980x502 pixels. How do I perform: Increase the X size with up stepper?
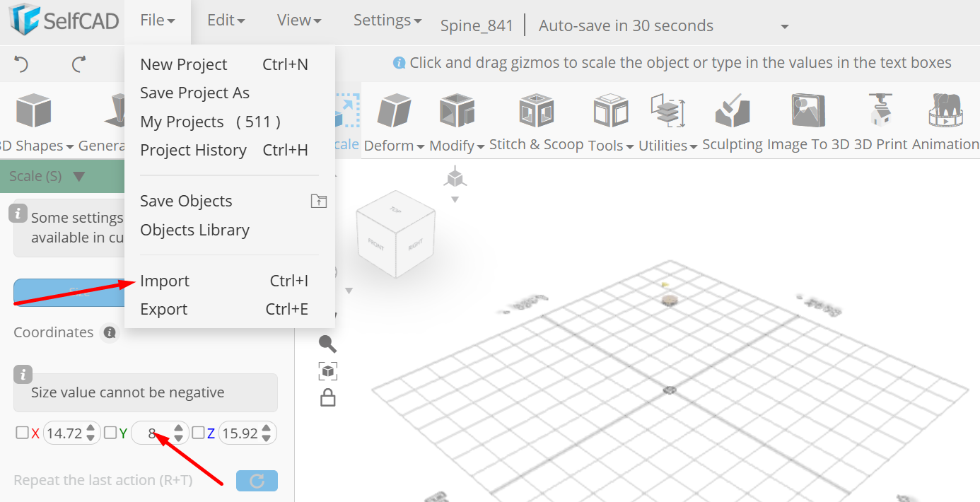[91, 428]
